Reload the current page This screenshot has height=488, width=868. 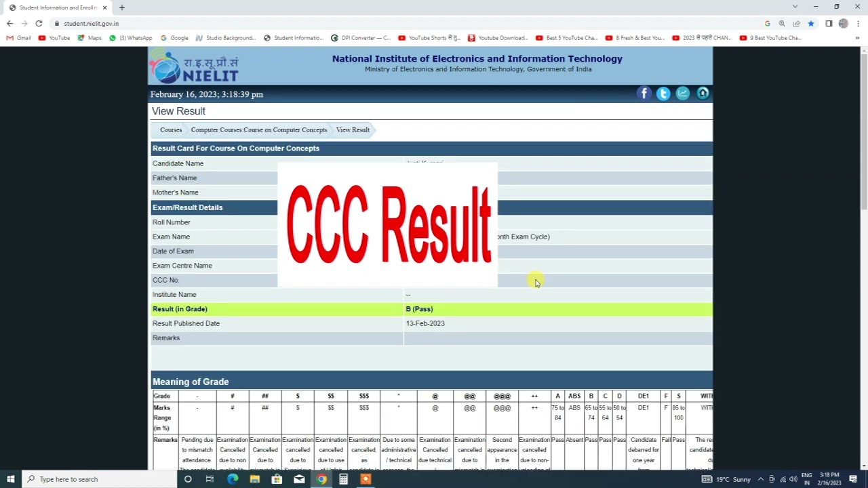tap(39, 24)
